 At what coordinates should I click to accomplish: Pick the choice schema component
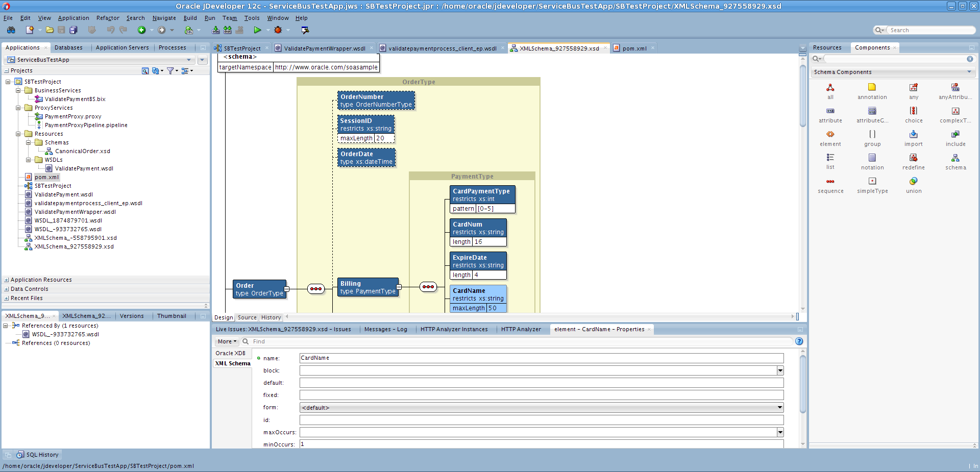(x=914, y=115)
